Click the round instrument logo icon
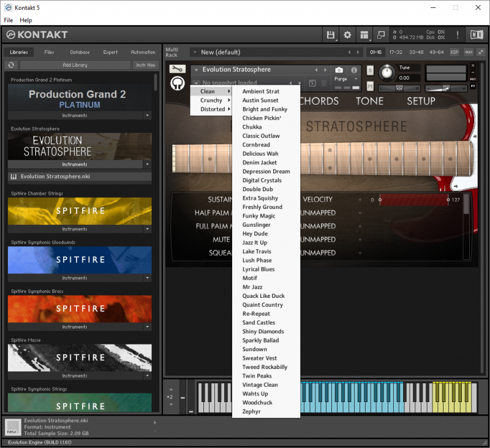 [x=178, y=83]
